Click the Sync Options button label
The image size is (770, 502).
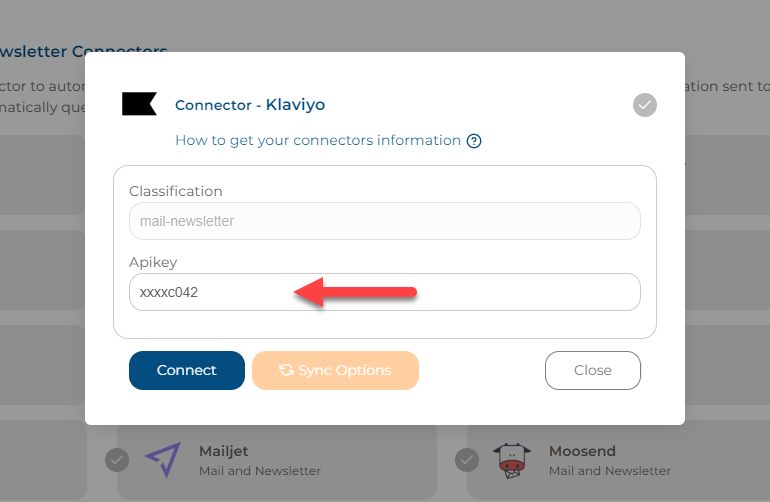[345, 370]
